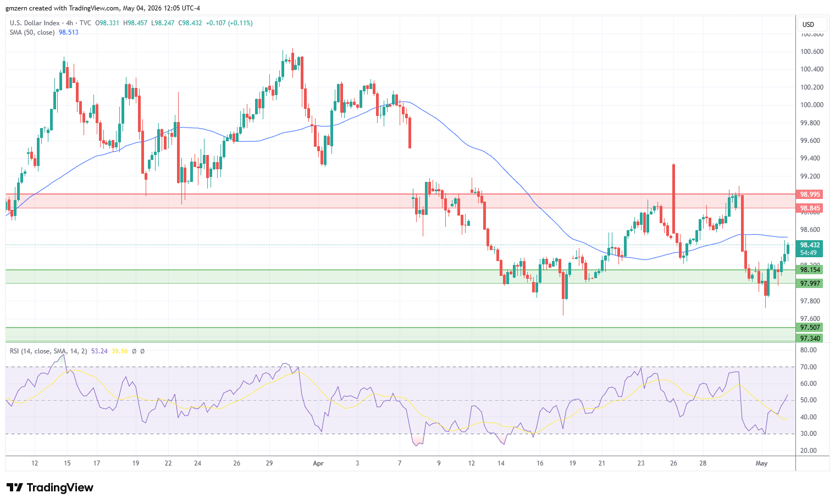Image resolution: width=835 pixels, height=504 pixels.
Task: Click the red 98.845 price label
Action: pyautogui.click(x=810, y=208)
